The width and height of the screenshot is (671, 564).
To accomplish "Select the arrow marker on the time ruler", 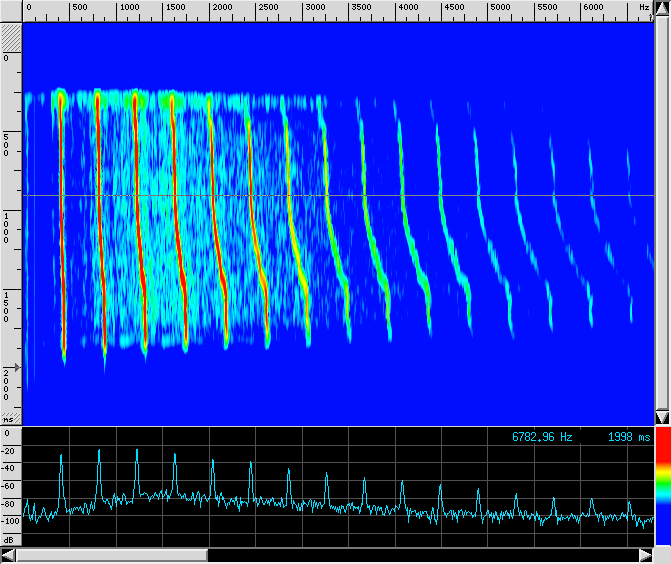I will 14,367.
